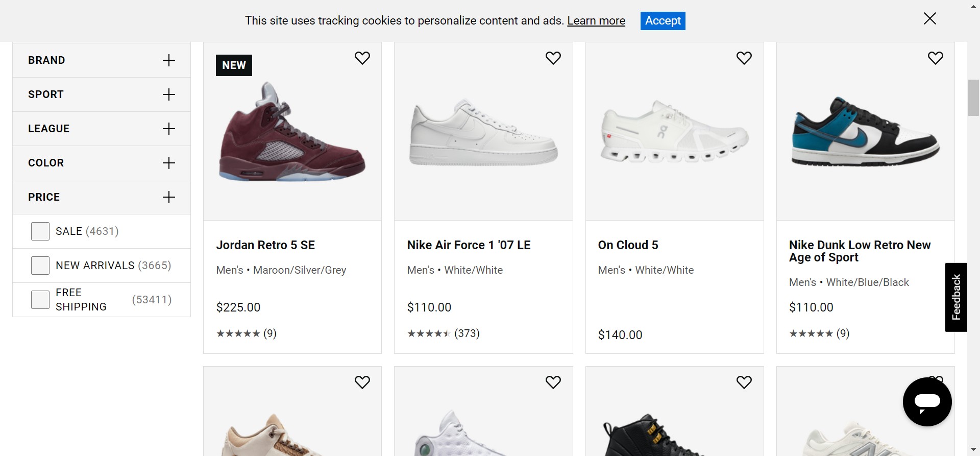Open the live chat bubble
Screen dimensions: 980x456
[x=927, y=402]
